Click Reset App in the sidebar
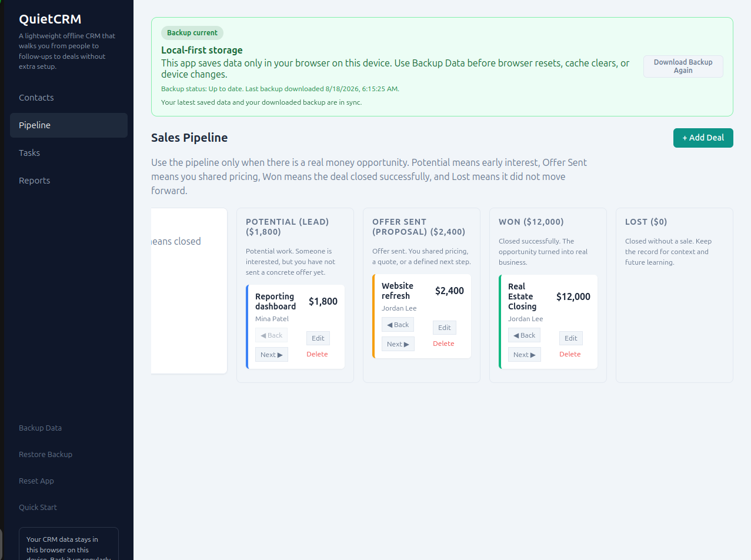The image size is (751, 560). (36, 481)
